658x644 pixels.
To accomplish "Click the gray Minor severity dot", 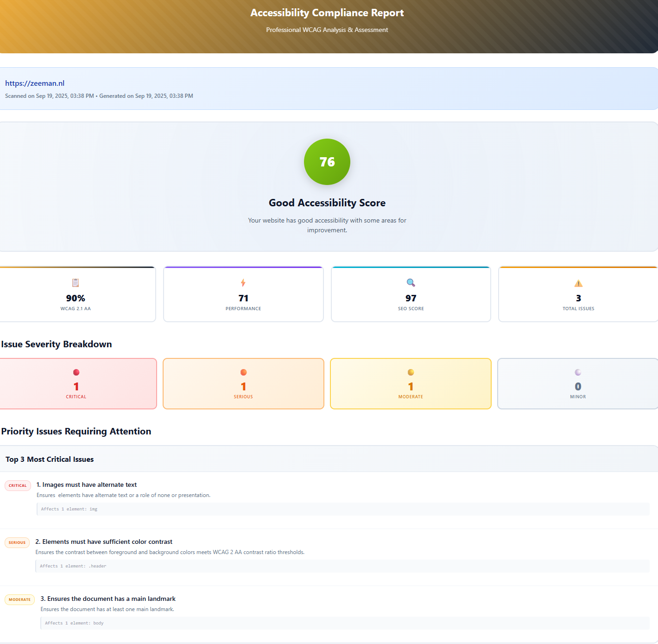I will click(x=578, y=372).
